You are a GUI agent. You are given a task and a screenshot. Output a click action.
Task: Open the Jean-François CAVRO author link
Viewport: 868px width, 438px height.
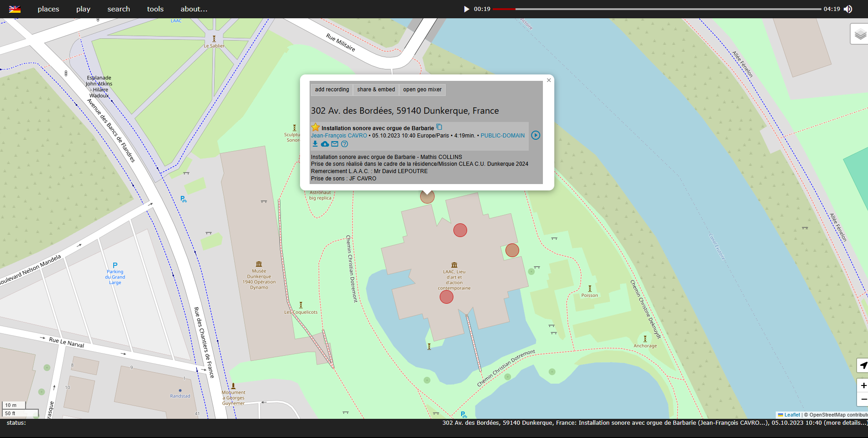tap(339, 136)
